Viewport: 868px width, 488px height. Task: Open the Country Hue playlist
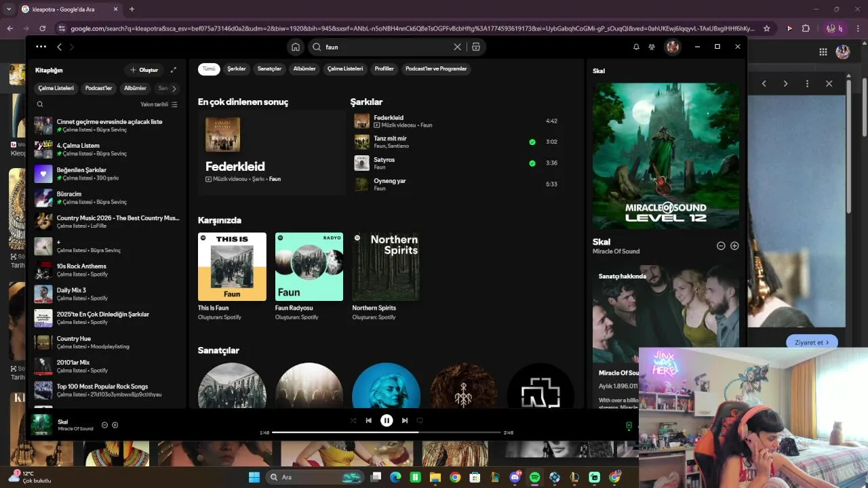(107, 342)
